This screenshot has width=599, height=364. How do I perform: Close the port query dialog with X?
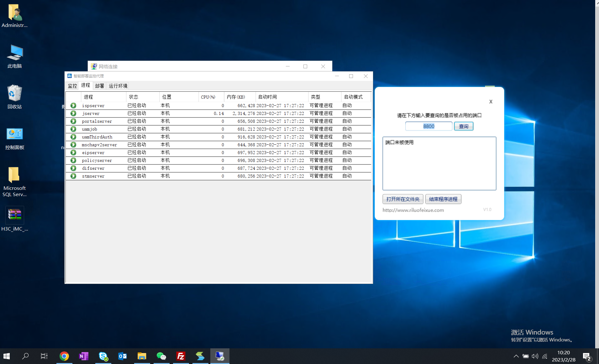[491, 102]
